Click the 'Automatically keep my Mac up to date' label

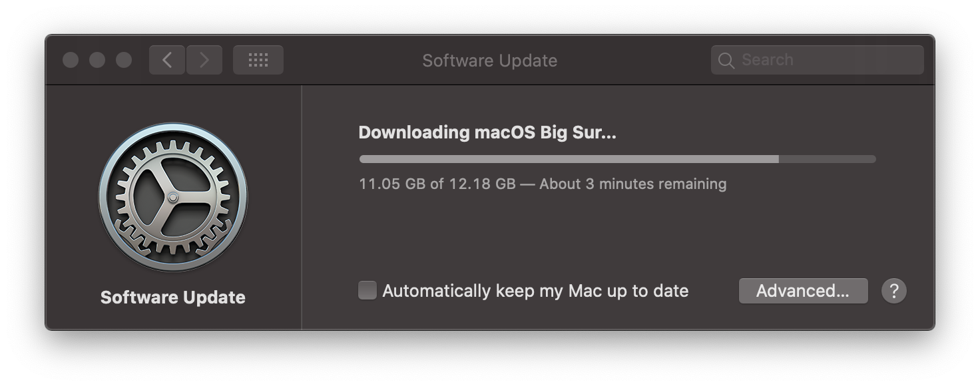coord(535,291)
